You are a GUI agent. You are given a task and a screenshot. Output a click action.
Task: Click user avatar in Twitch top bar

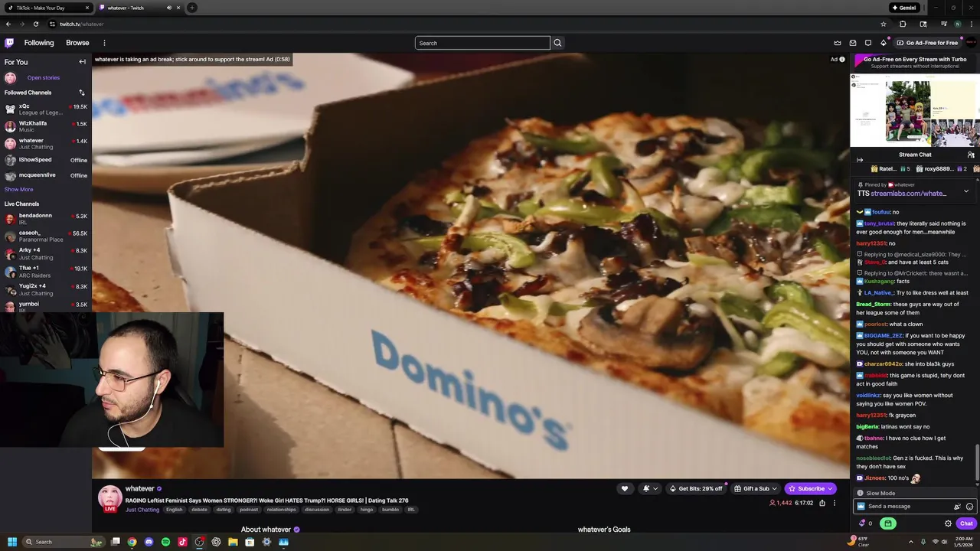coord(971,43)
